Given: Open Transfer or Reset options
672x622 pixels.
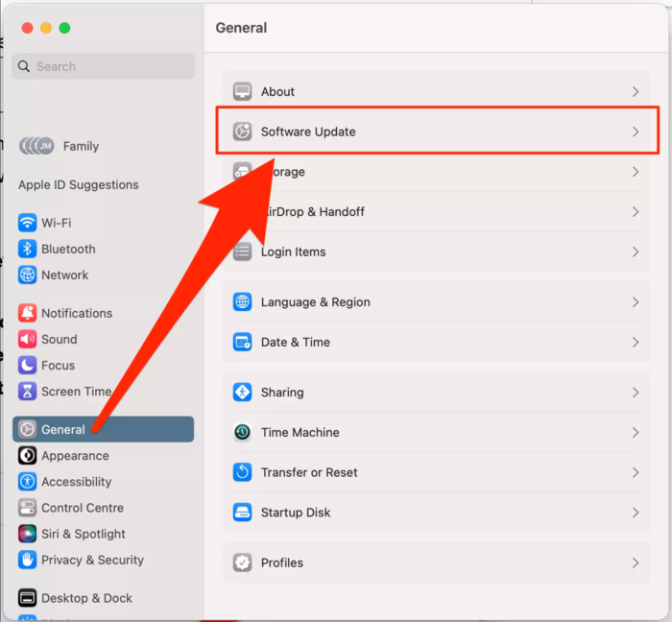Looking at the screenshot, I should (436, 472).
